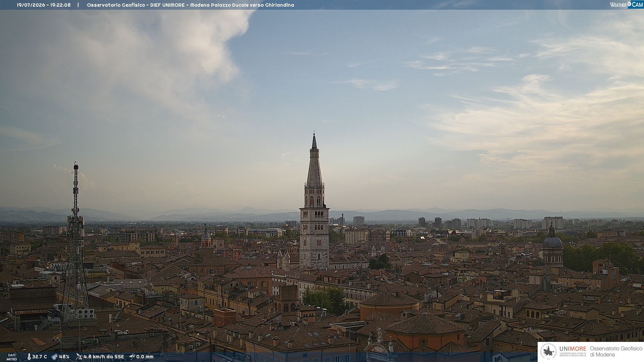
Task: Select the 32.7 C temperature reading
Action: (40, 357)
